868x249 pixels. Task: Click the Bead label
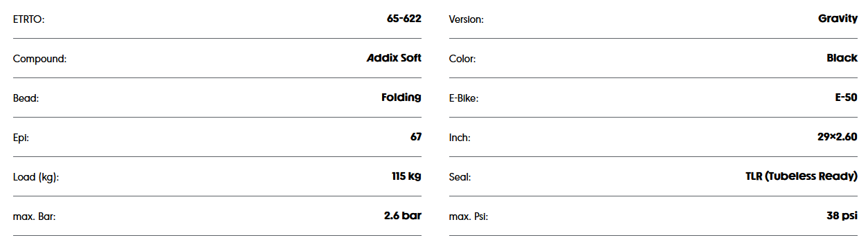point(26,98)
